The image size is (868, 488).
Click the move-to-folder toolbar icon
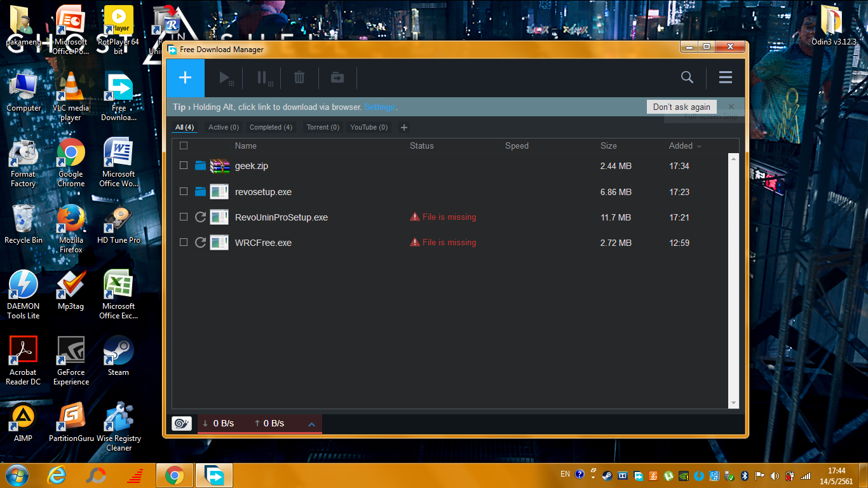point(337,78)
